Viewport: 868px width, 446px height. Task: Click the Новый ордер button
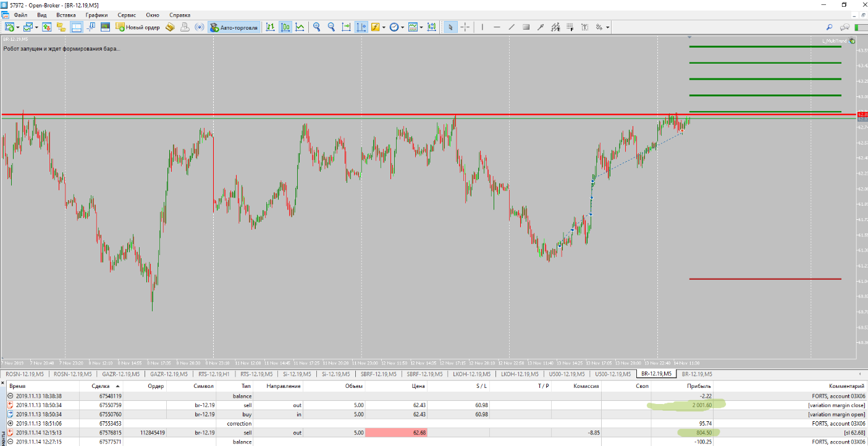pyautogui.click(x=138, y=27)
